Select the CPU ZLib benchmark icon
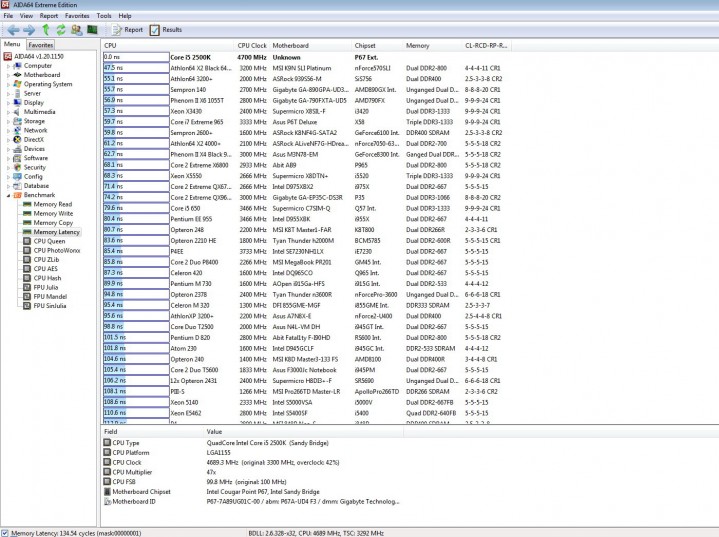Viewport: 719px width, 537px height. pyautogui.click(x=27, y=260)
